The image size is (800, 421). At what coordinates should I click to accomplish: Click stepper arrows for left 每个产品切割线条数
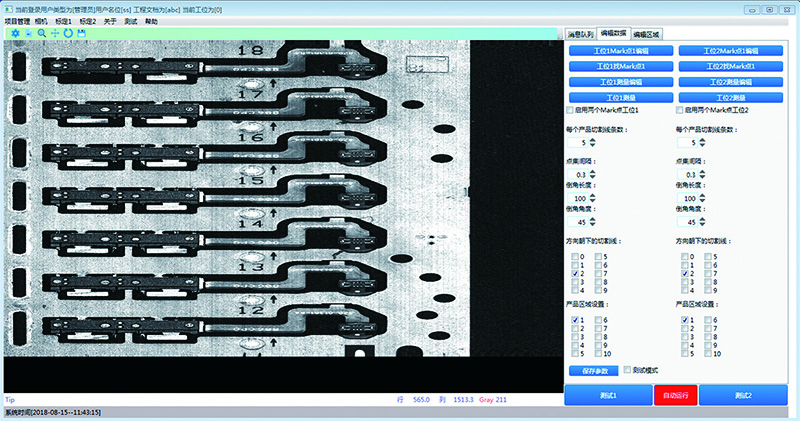[592, 143]
